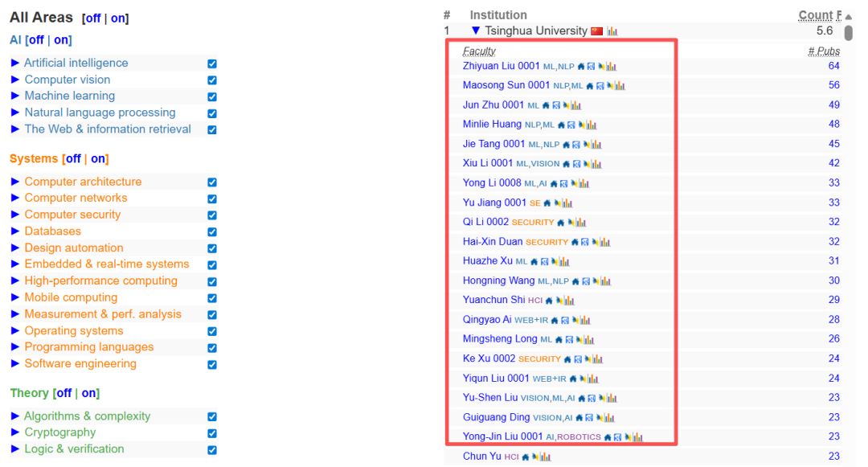The image size is (868, 467).
Task: Open Ke Xu's home page icon
Action: [x=567, y=359]
